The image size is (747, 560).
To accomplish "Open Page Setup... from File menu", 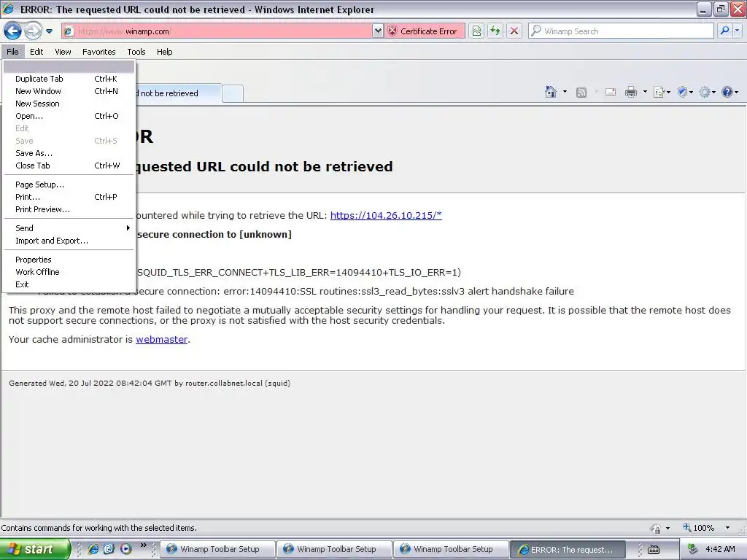I will point(68,184).
